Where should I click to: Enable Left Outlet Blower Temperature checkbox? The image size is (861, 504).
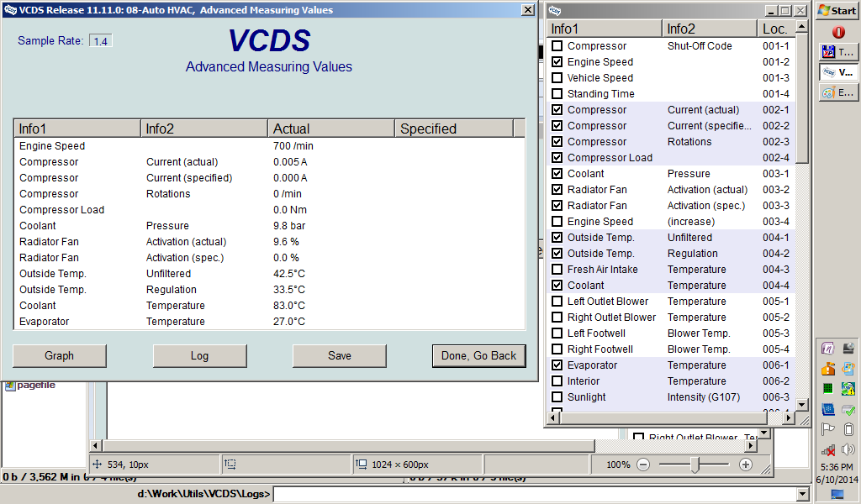557,301
